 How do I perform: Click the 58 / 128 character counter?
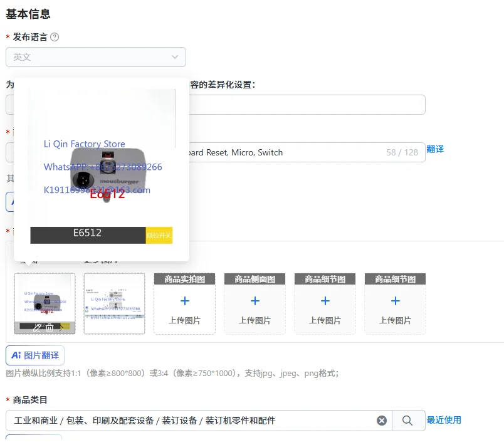(402, 152)
